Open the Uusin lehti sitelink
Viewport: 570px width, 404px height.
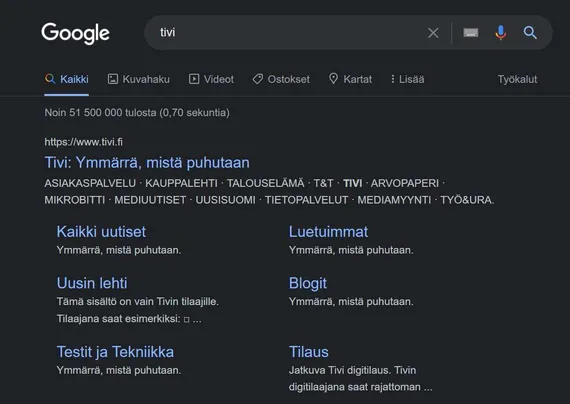tap(92, 283)
